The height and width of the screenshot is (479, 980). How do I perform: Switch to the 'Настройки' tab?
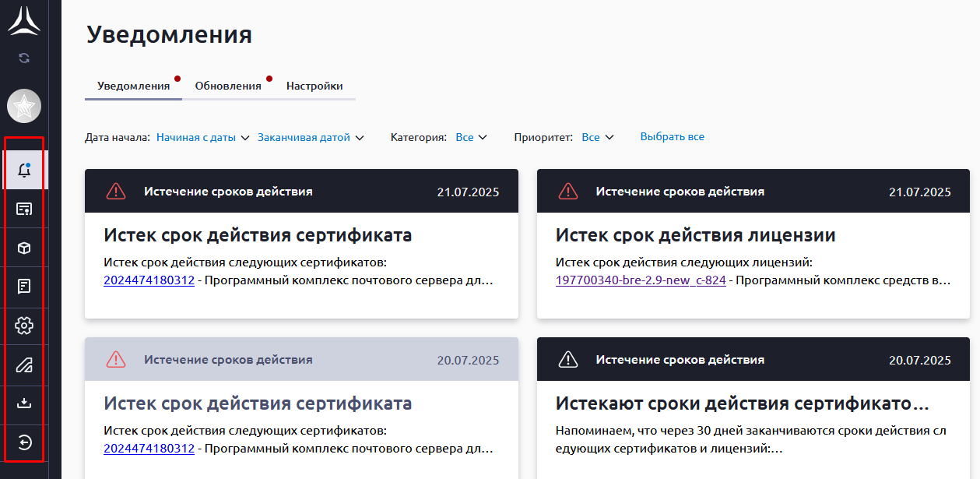coord(314,86)
